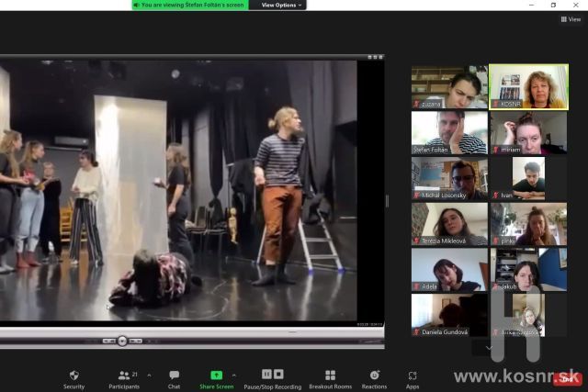Select the highlighted KOSNR video tile
The width and height of the screenshot is (588, 392).
[x=527, y=87]
